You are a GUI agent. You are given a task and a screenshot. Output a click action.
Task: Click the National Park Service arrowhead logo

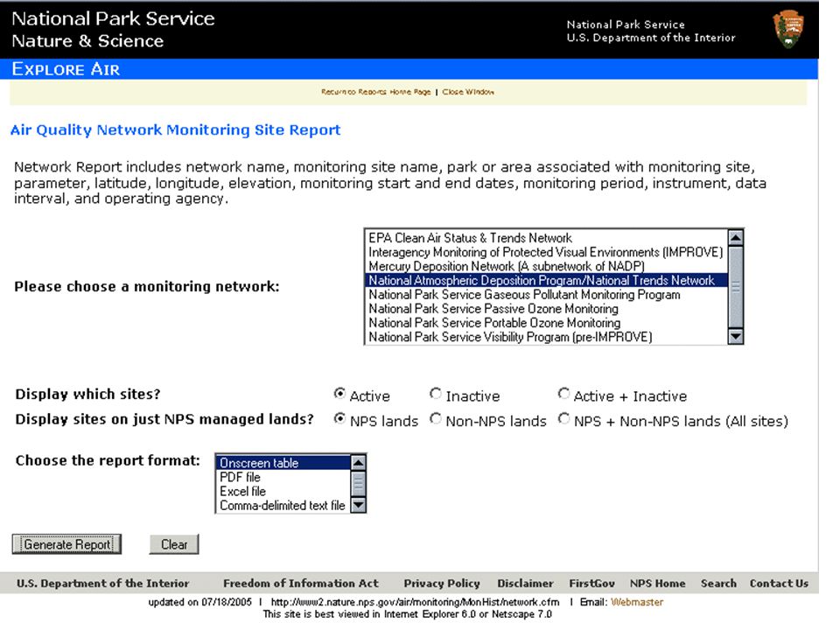tap(788, 30)
